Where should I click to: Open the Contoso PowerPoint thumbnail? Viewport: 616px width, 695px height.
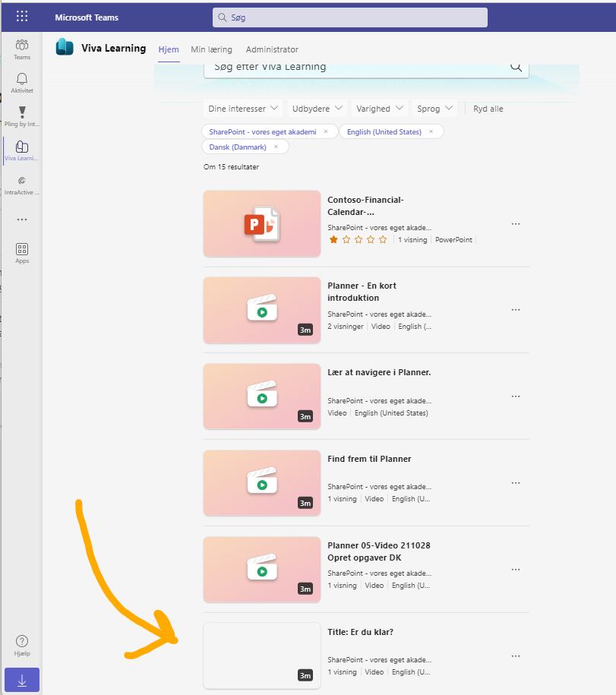tap(262, 224)
